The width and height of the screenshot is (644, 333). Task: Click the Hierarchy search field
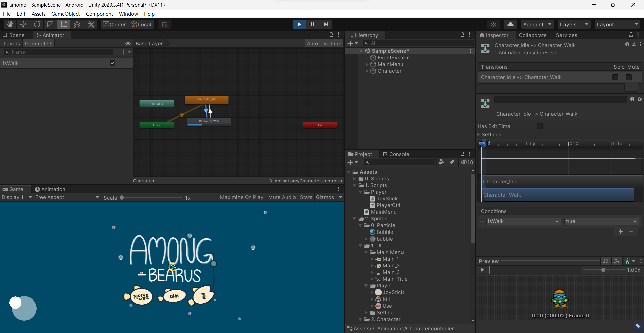[x=418, y=43]
